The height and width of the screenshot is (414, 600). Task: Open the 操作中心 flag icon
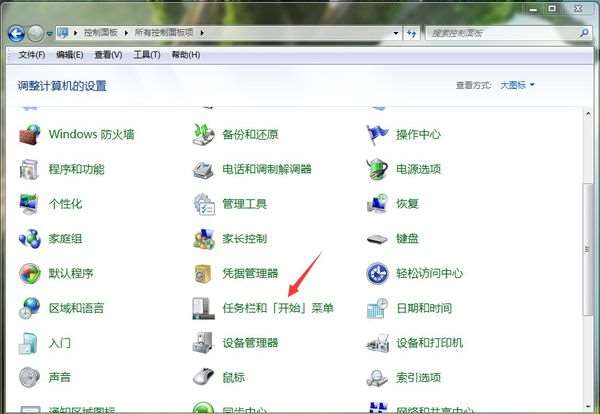click(377, 134)
